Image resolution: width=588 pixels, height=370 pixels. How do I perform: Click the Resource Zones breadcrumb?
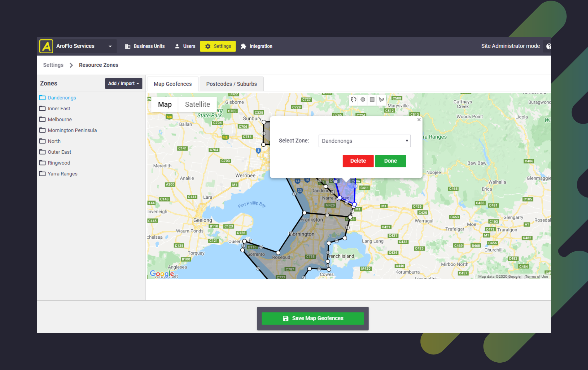(98, 65)
